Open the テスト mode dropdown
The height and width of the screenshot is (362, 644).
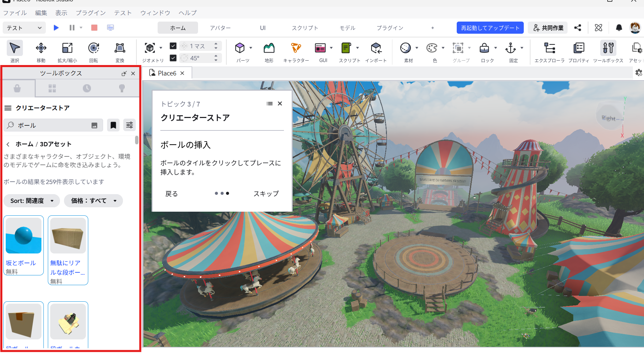(x=24, y=28)
